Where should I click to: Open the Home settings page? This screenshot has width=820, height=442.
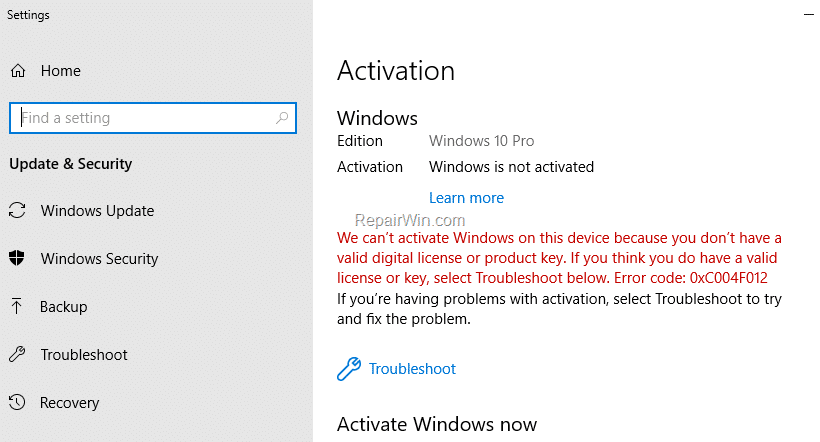tap(61, 71)
